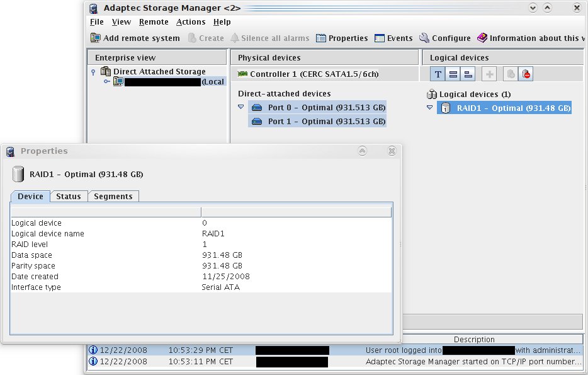Click the Logical device 0 row
Viewport: 588px width, 375px height.
pyautogui.click(x=201, y=223)
